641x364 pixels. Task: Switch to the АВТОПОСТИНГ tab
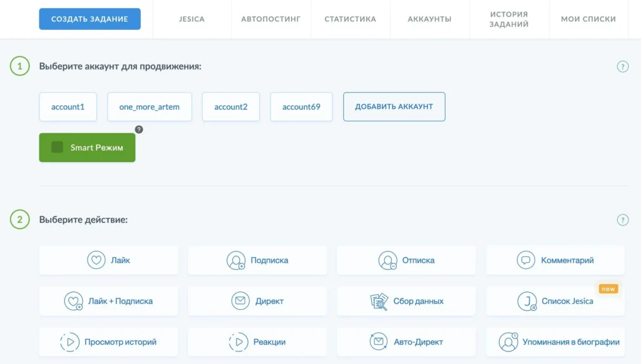coord(270,19)
